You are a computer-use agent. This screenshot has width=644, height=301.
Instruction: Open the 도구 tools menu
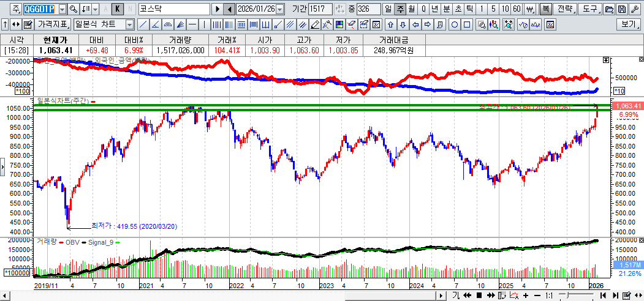(x=589, y=9)
